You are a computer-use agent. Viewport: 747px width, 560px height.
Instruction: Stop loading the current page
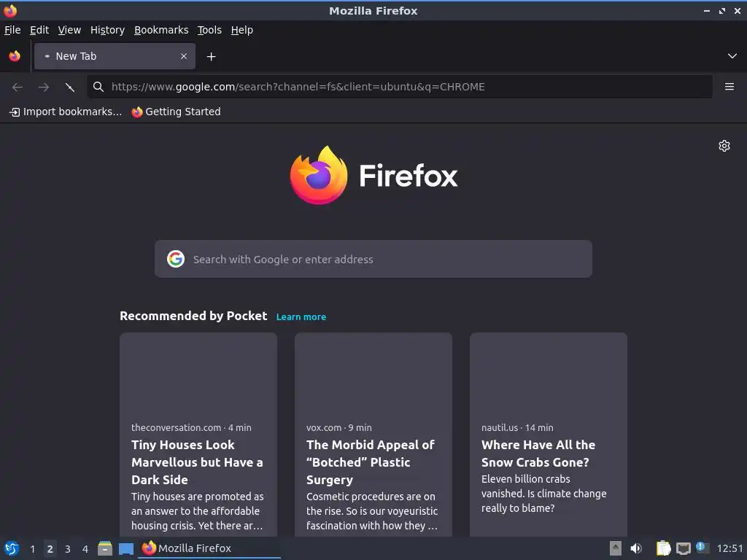69,87
